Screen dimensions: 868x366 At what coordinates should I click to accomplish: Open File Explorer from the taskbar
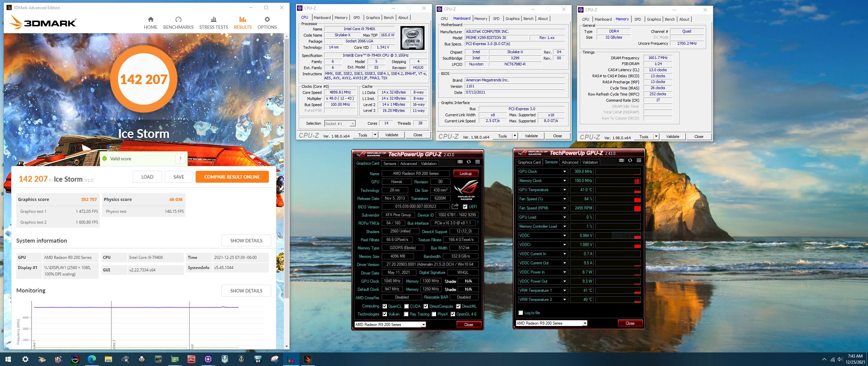[x=108, y=359]
